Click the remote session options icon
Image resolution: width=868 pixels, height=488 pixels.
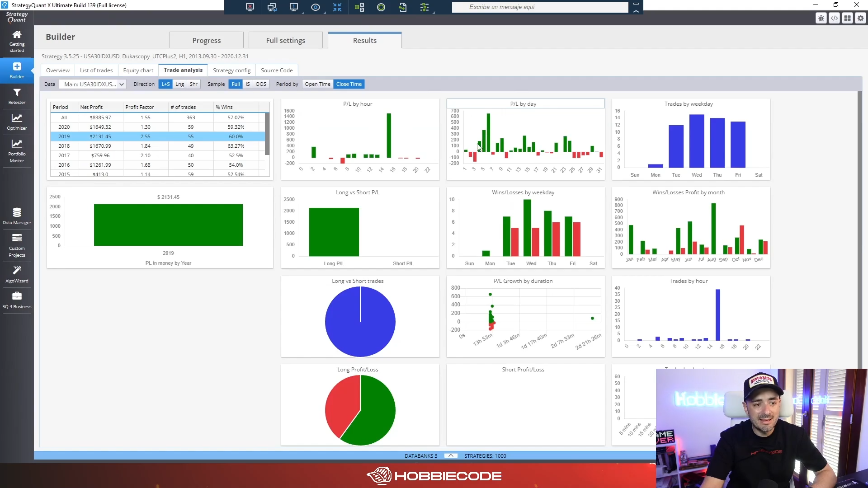(424, 7)
